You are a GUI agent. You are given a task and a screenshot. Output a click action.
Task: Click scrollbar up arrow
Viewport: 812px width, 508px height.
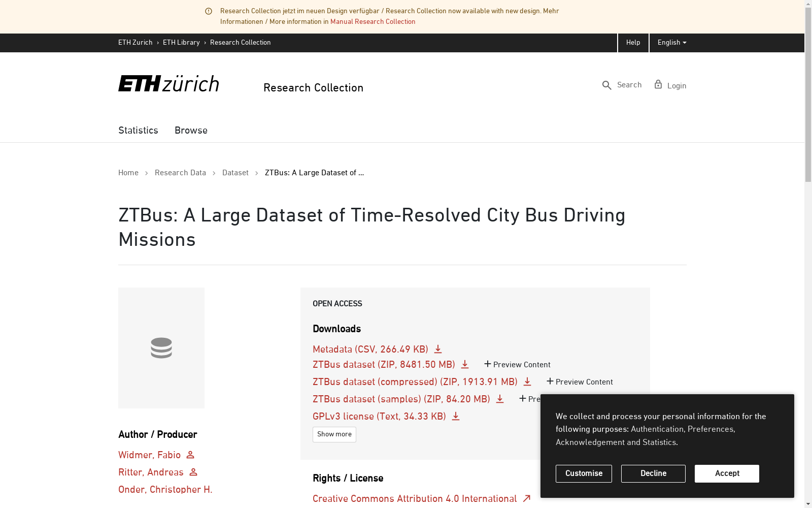coord(808,3)
